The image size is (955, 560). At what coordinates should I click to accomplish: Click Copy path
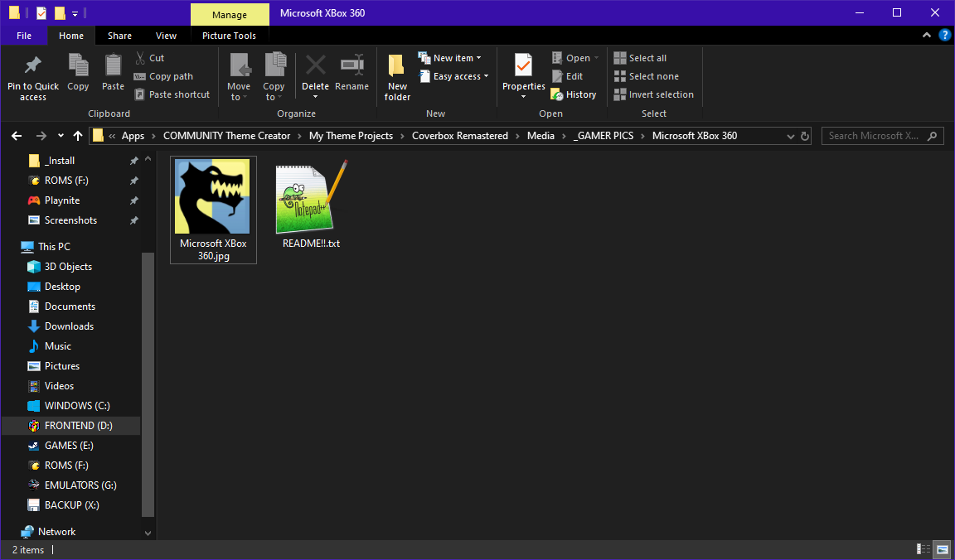pyautogui.click(x=163, y=76)
